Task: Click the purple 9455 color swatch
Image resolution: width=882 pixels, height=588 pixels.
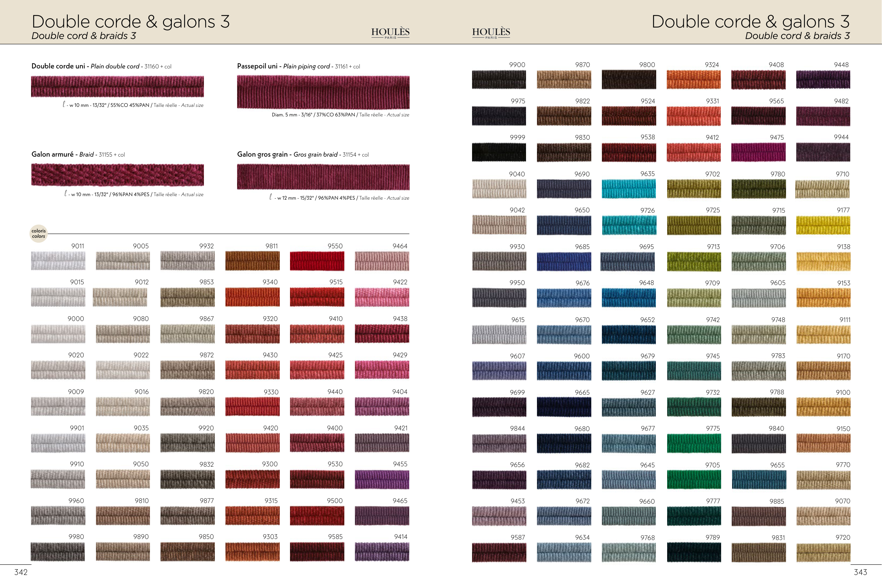Action: click(382, 479)
